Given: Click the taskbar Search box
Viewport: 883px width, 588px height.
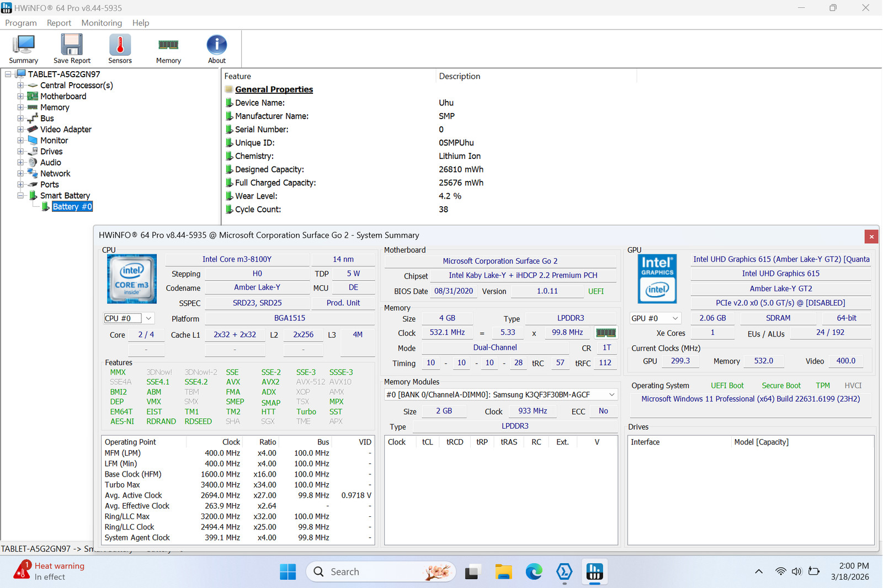Looking at the screenshot, I should click(381, 572).
